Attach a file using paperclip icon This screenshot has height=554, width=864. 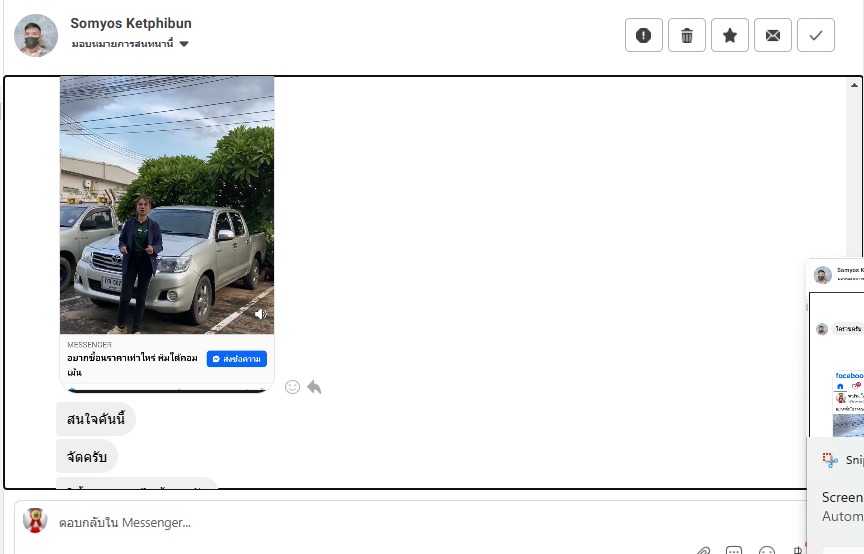click(703, 550)
